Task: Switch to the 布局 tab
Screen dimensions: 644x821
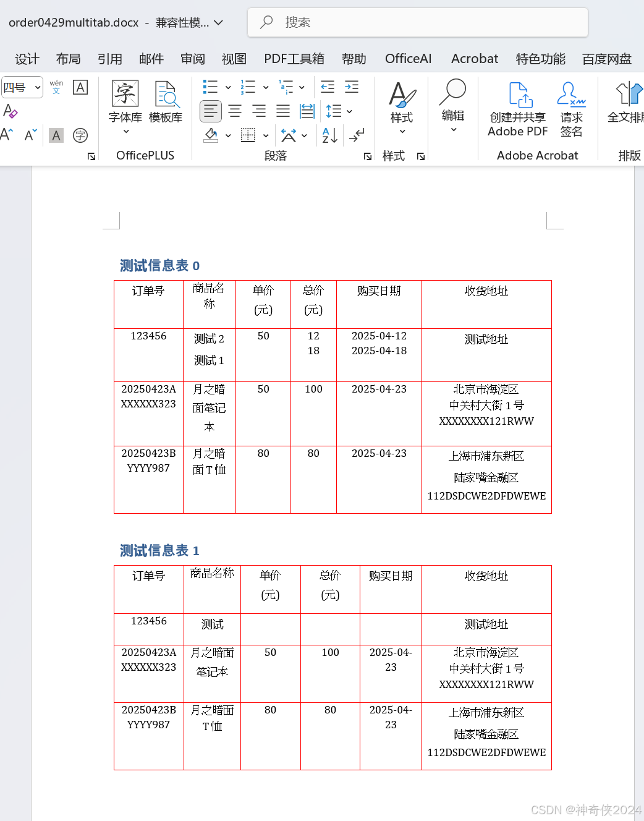Action: (x=69, y=59)
